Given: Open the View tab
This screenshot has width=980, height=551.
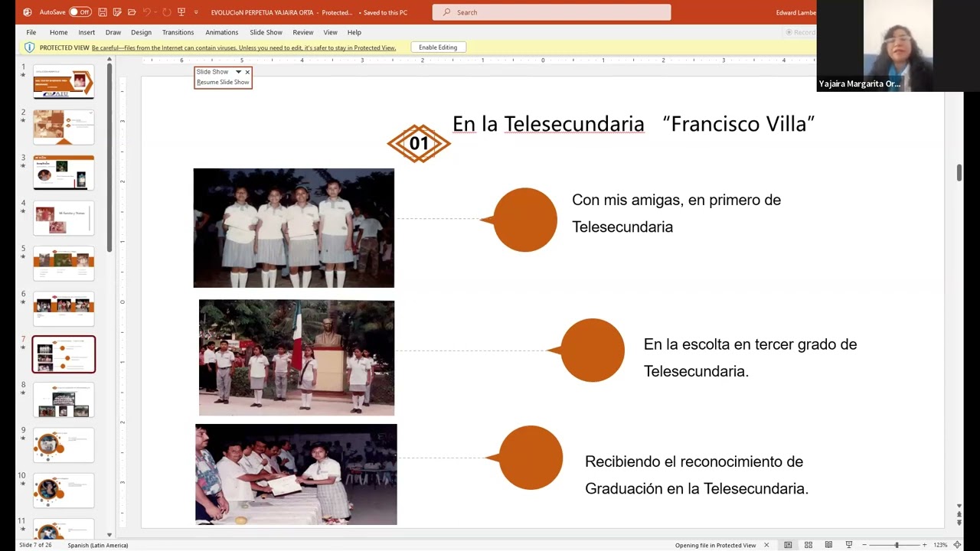Looking at the screenshot, I should click(330, 32).
